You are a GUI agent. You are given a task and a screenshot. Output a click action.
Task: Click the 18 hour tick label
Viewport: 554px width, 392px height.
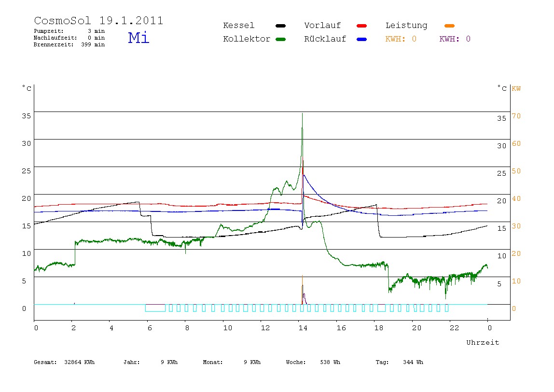[x=379, y=328]
